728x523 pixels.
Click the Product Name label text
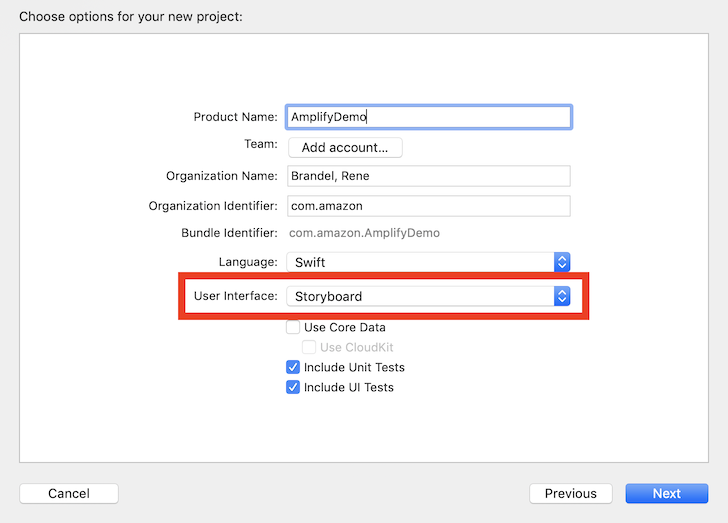pyautogui.click(x=235, y=117)
